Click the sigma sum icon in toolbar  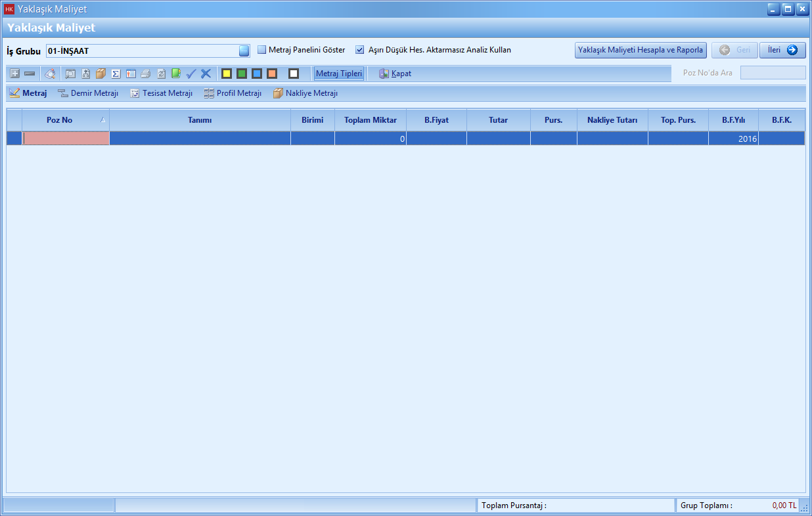click(x=116, y=74)
